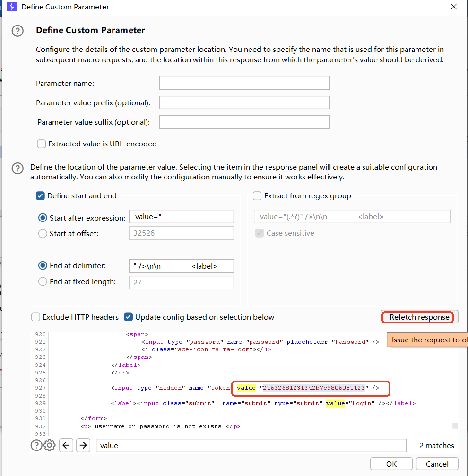Click the Refetch response button
The image size is (468, 476).
(x=419, y=317)
